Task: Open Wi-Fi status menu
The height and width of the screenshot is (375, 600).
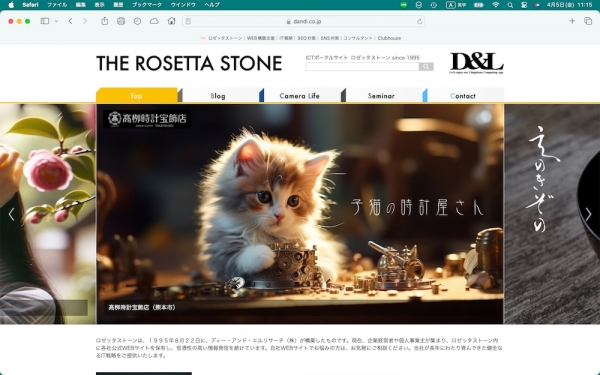Action: (496, 5)
